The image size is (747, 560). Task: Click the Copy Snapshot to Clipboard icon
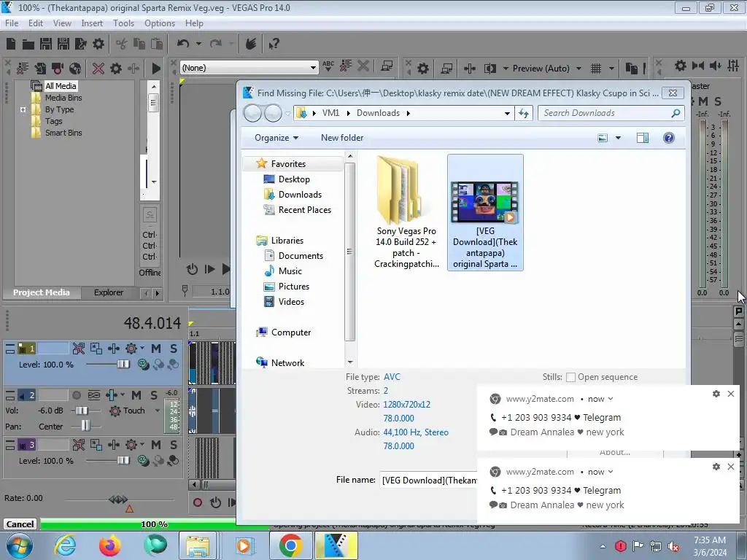pos(631,69)
